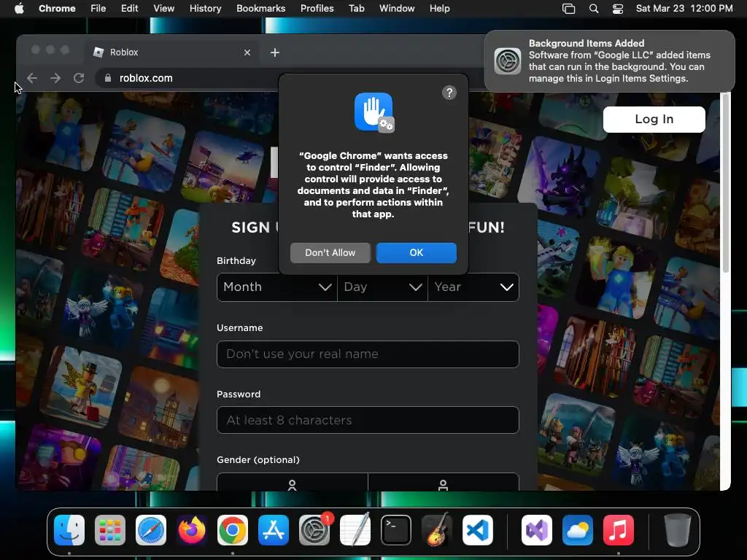Screen dimensions: 747x560
Task: Click the Apple menu icon
Action: pyautogui.click(x=19, y=8)
